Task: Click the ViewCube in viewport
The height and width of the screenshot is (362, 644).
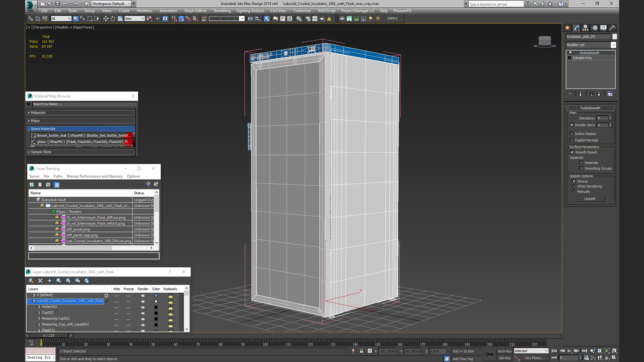Action: [x=545, y=42]
